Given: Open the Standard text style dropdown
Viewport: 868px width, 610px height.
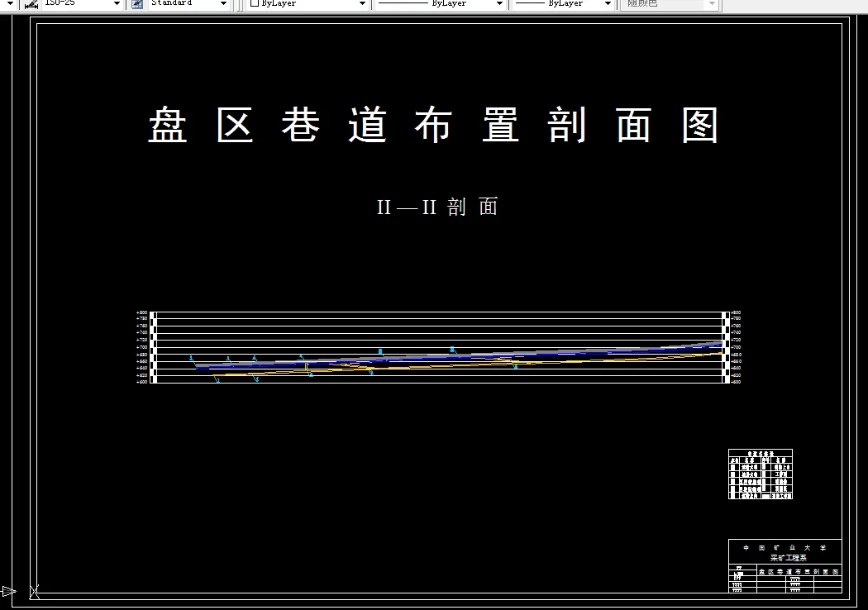Looking at the screenshot, I should (x=224, y=4).
